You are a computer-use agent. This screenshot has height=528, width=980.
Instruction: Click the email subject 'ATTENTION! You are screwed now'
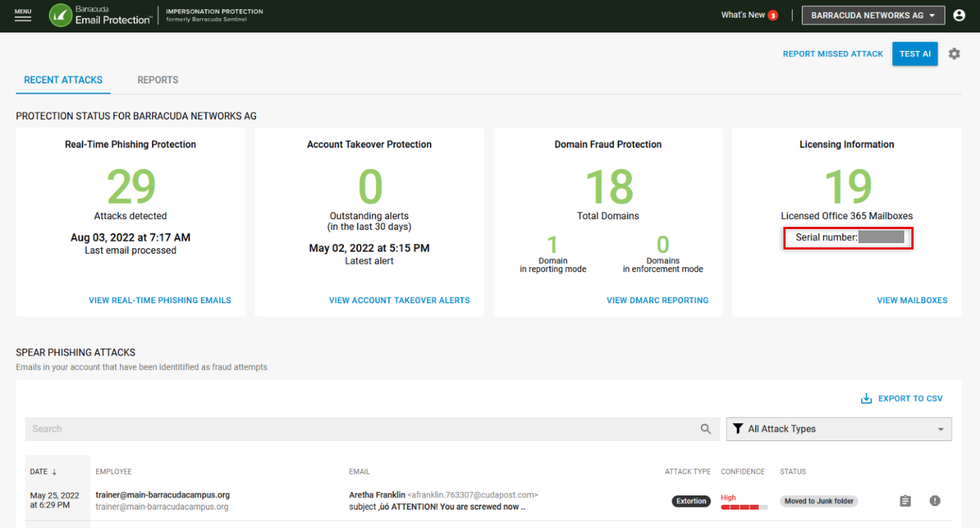point(437,507)
